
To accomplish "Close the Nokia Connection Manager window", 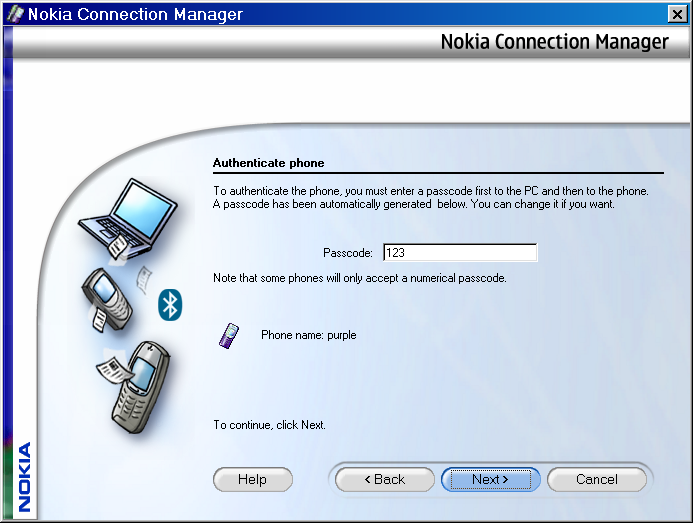I will click(677, 14).
